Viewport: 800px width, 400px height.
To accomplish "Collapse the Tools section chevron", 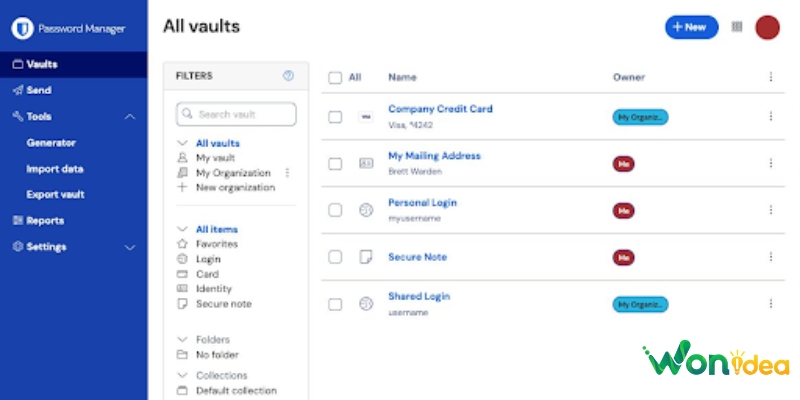I will pos(130,117).
